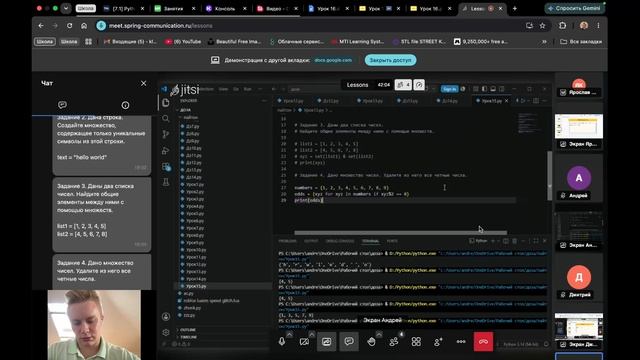Select Дмитрий participant thumbnail
The height and width of the screenshot is (360, 640).
[x=579, y=277]
